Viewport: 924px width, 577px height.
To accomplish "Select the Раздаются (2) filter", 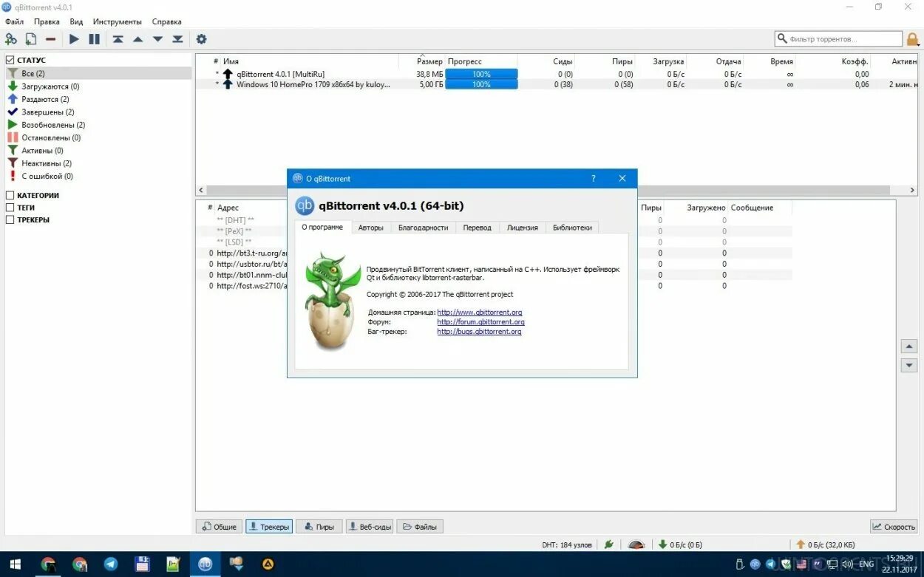I will (x=45, y=99).
